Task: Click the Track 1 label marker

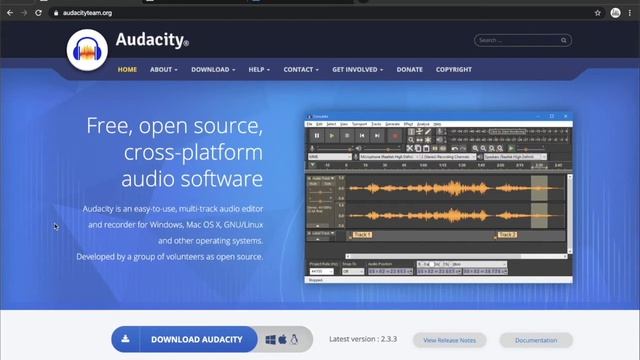Action: [x=362, y=235]
